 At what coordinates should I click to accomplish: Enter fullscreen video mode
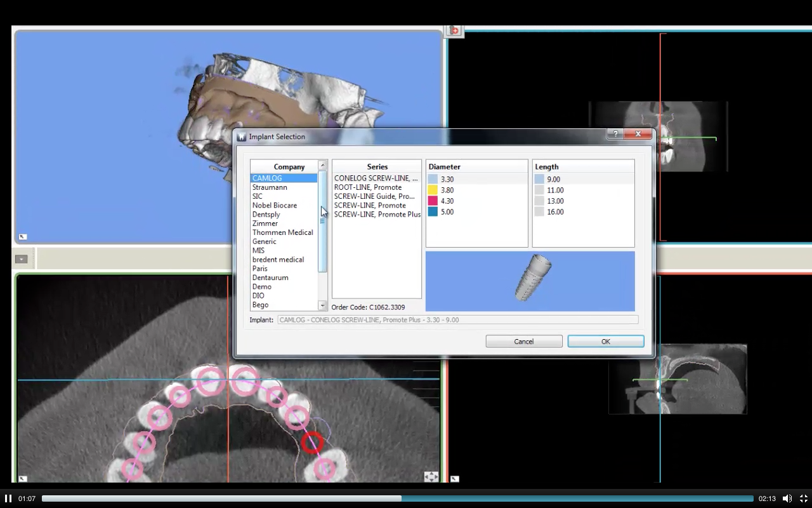pyautogui.click(x=803, y=498)
